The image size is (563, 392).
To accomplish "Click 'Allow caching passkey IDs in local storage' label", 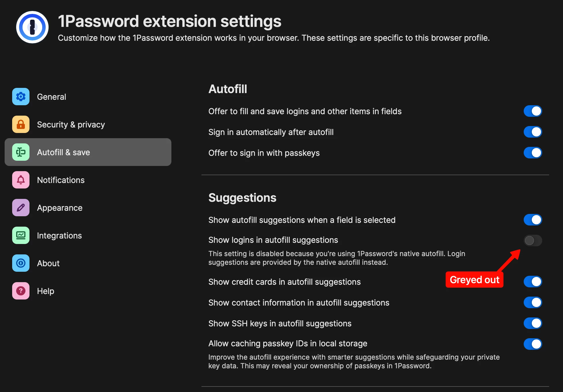I will tap(288, 343).
